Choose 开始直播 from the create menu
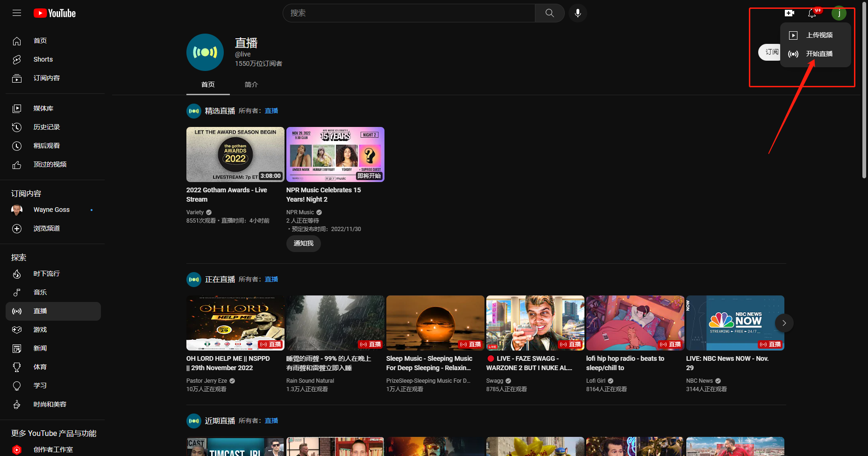 coord(815,54)
